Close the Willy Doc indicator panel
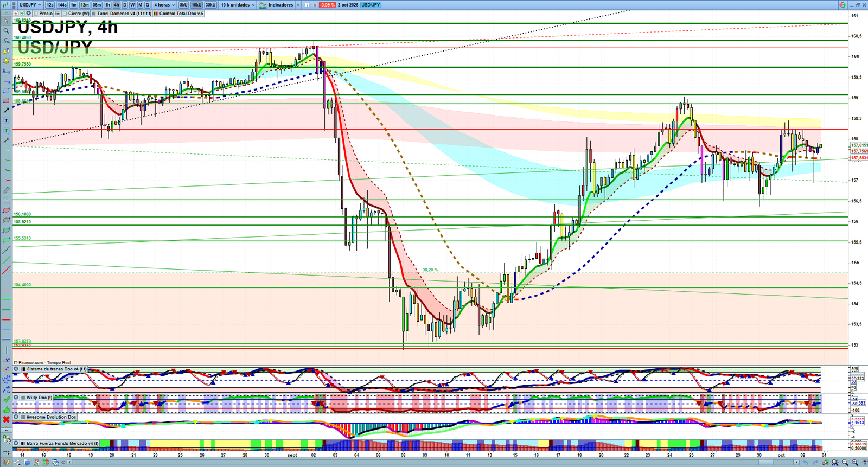 click(16, 398)
